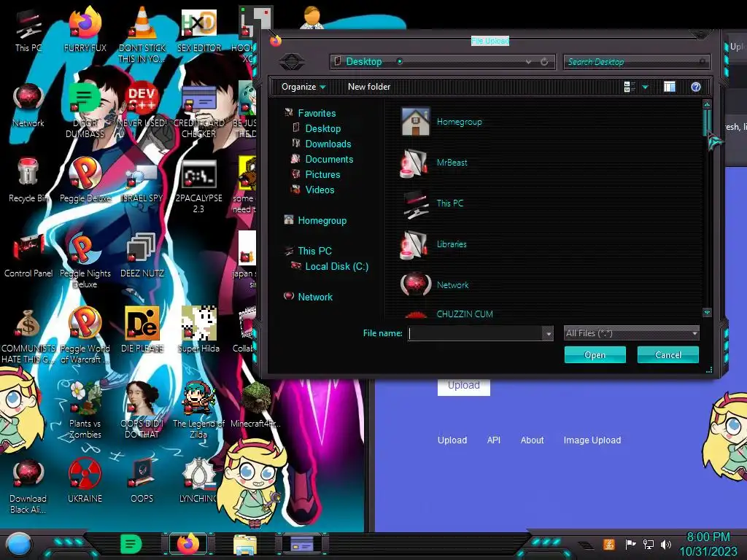Viewport: 747px width, 560px height.
Task: Open the SEX EDITOR HxD shortcut
Action: 198,30
